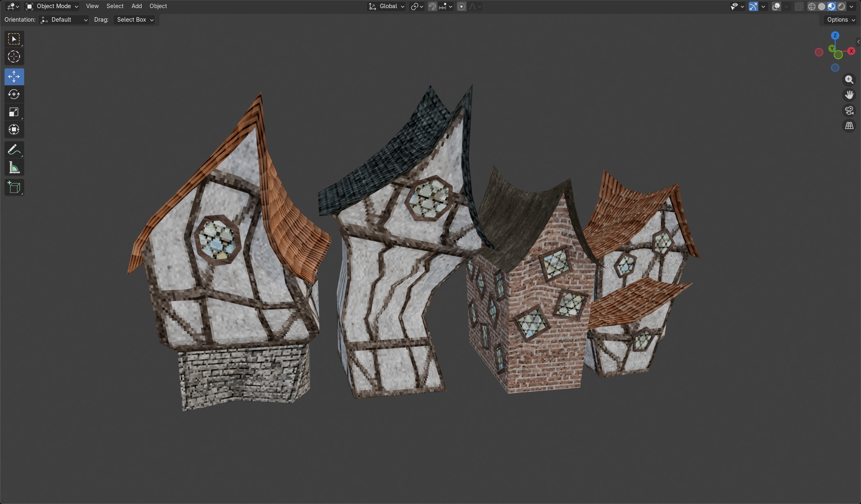Switch to wireframe viewport shading
Image resolution: width=861 pixels, height=504 pixels.
click(x=811, y=7)
